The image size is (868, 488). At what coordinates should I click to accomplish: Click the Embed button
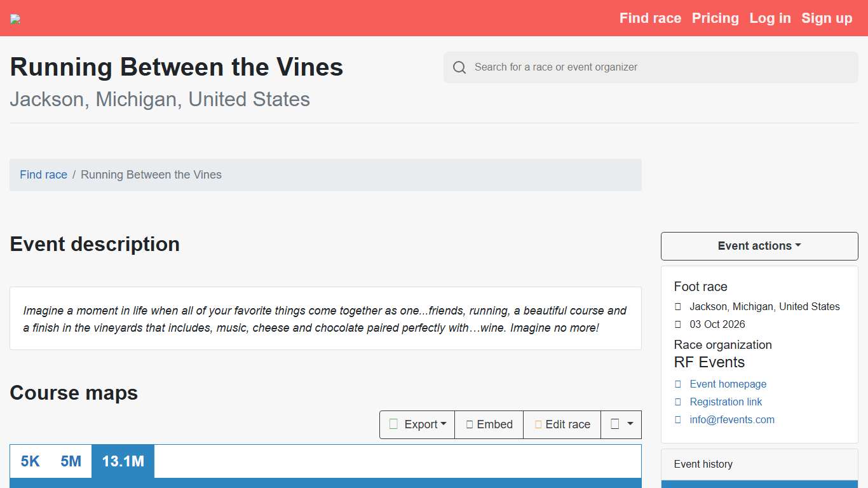pos(489,424)
